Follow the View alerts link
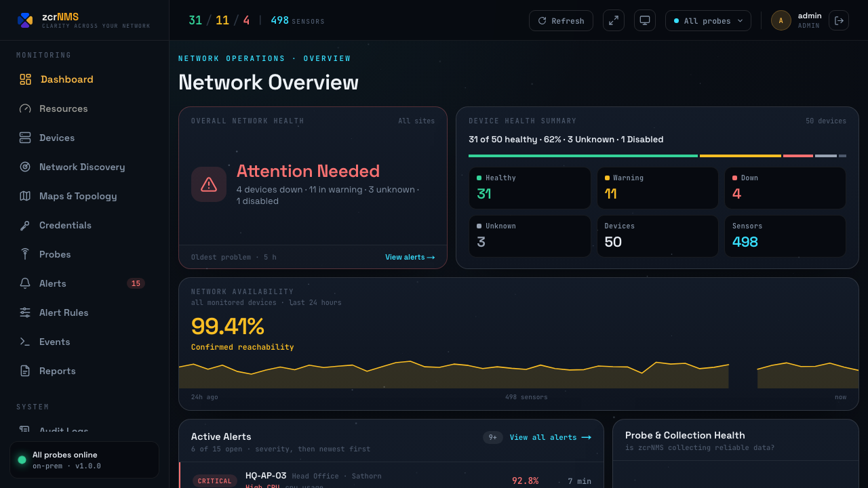 (x=410, y=257)
